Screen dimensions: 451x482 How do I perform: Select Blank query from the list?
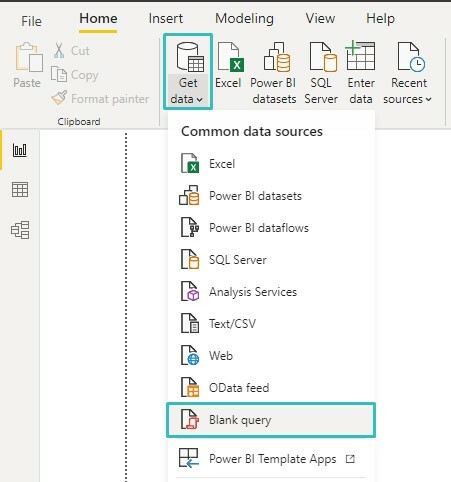coord(271,420)
